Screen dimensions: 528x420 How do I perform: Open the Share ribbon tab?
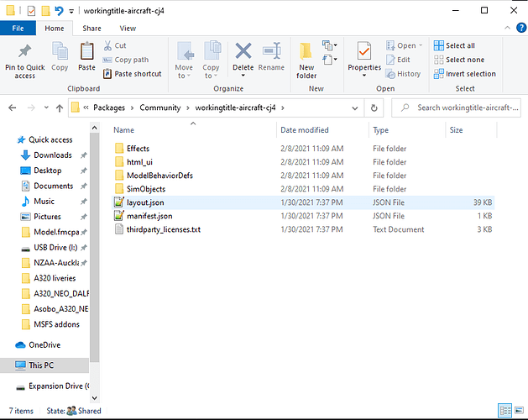(91, 28)
